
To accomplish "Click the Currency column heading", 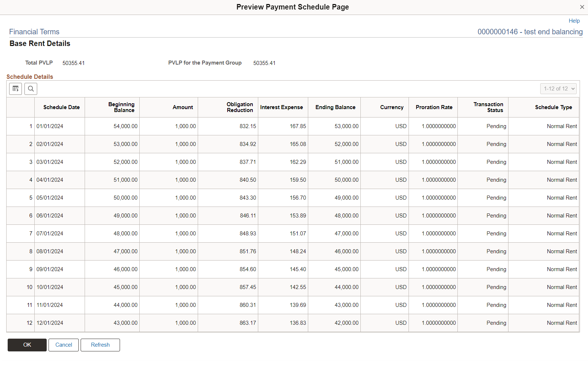I will (392, 107).
